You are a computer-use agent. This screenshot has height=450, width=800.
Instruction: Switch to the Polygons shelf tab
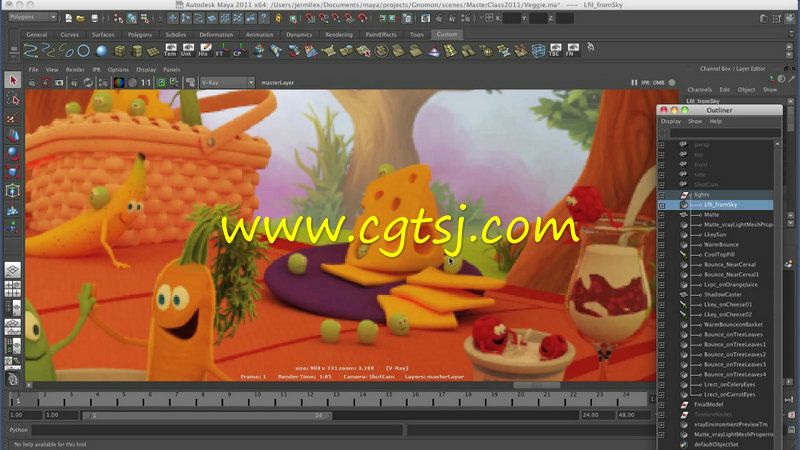point(140,35)
